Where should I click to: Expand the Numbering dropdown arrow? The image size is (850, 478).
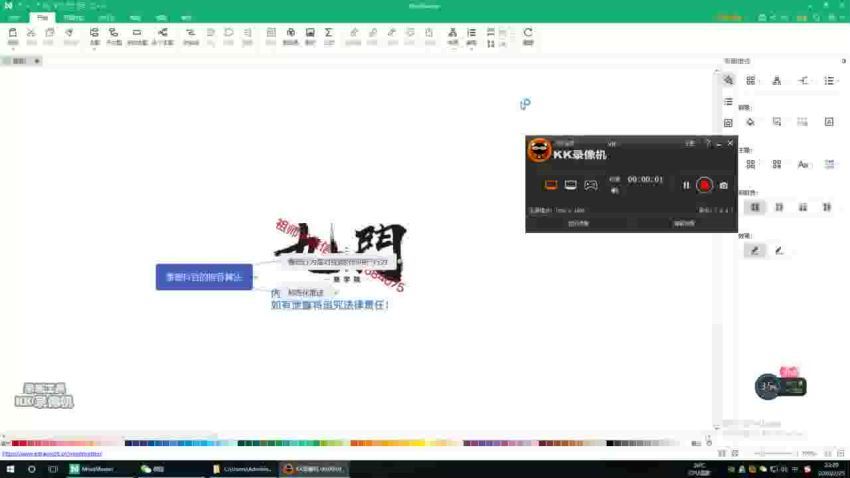click(x=472, y=49)
